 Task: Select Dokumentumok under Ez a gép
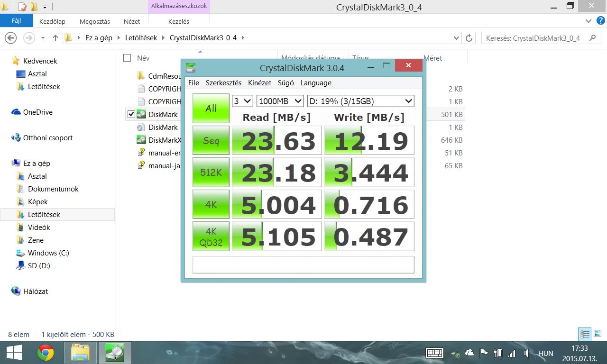pyautogui.click(x=53, y=189)
